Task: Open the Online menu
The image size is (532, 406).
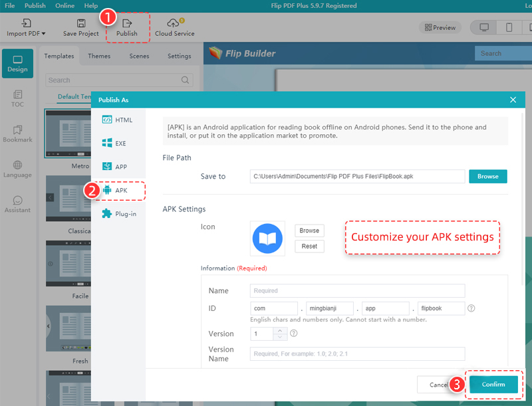Action: tap(65, 5)
